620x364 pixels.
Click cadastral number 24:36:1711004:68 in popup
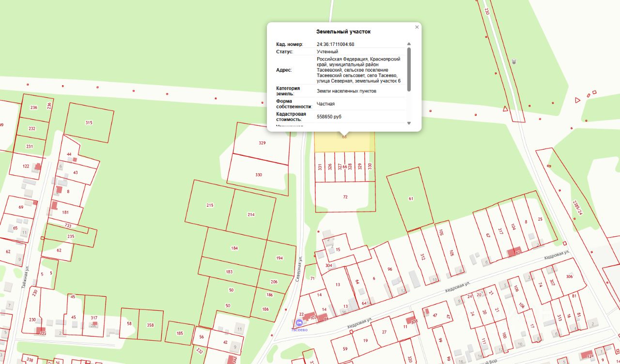click(335, 45)
